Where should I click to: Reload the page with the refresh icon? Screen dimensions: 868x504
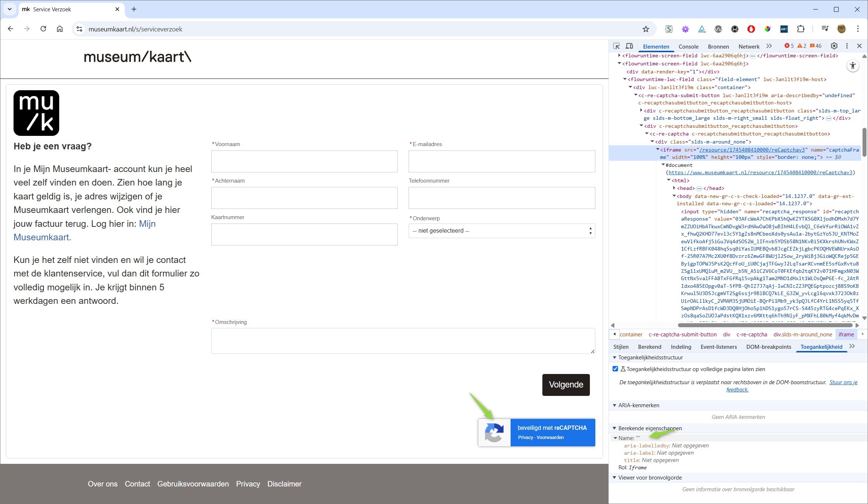[x=43, y=29]
